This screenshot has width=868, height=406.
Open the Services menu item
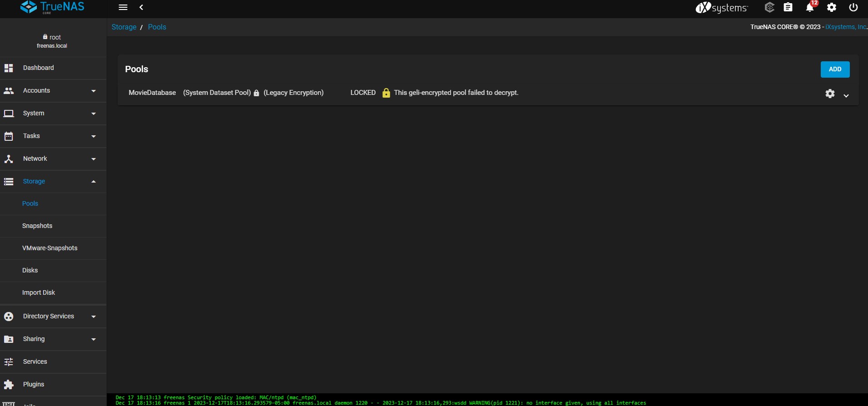point(53,362)
